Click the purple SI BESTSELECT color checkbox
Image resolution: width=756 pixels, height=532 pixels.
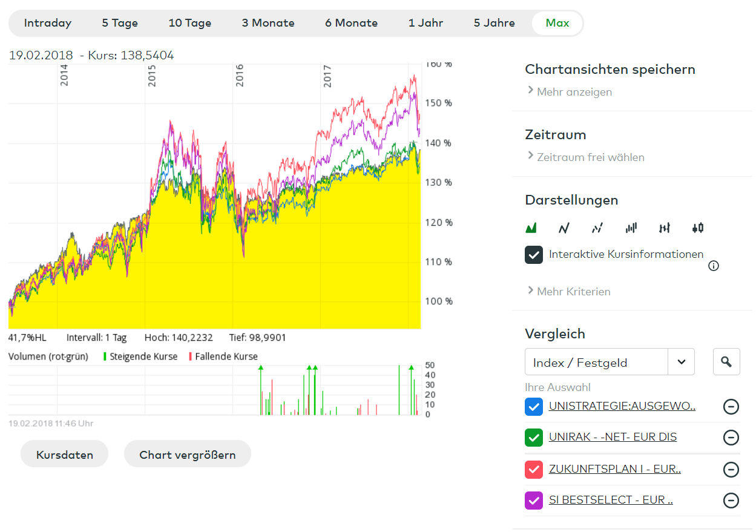tap(534, 501)
